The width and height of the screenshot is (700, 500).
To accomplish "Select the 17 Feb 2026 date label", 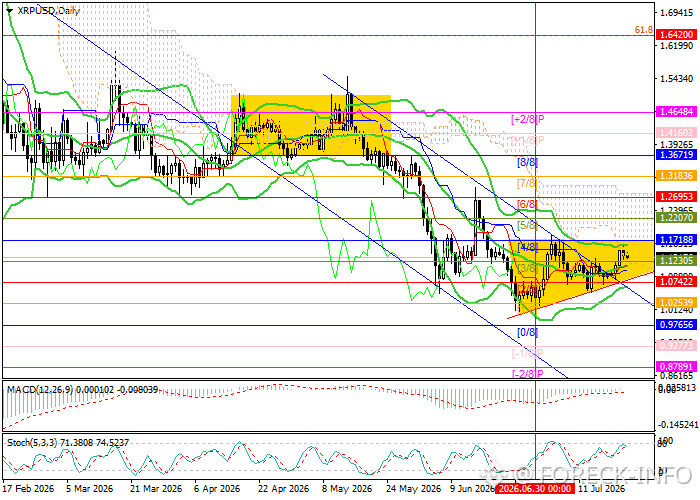I will pyautogui.click(x=29, y=489).
